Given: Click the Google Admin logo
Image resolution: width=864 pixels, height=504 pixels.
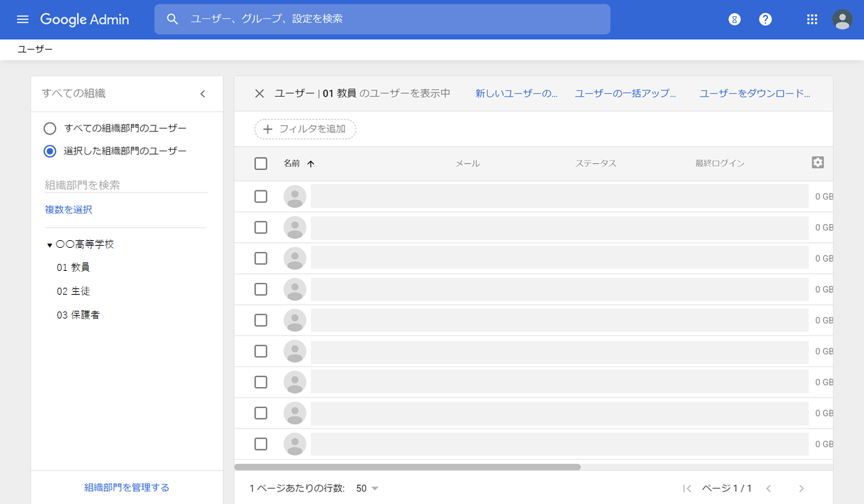Looking at the screenshot, I should pyautogui.click(x=85, y=20).
